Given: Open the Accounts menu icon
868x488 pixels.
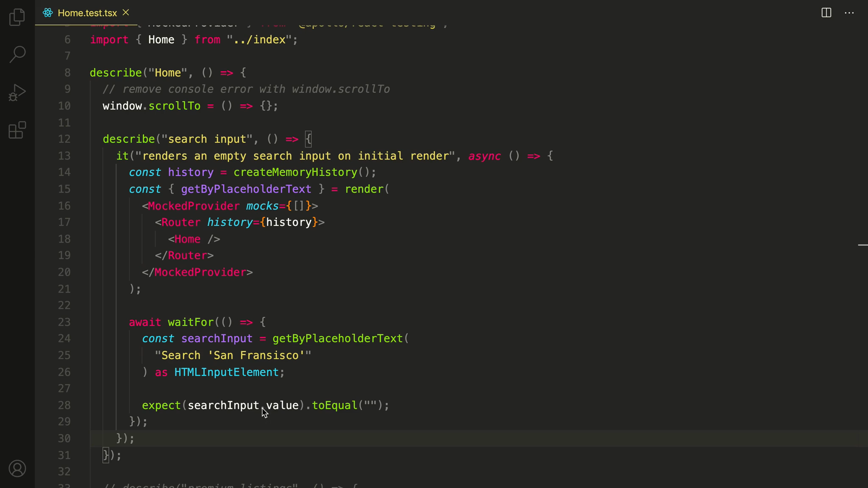Looking at the screenshot, I should tap(17, 469).
